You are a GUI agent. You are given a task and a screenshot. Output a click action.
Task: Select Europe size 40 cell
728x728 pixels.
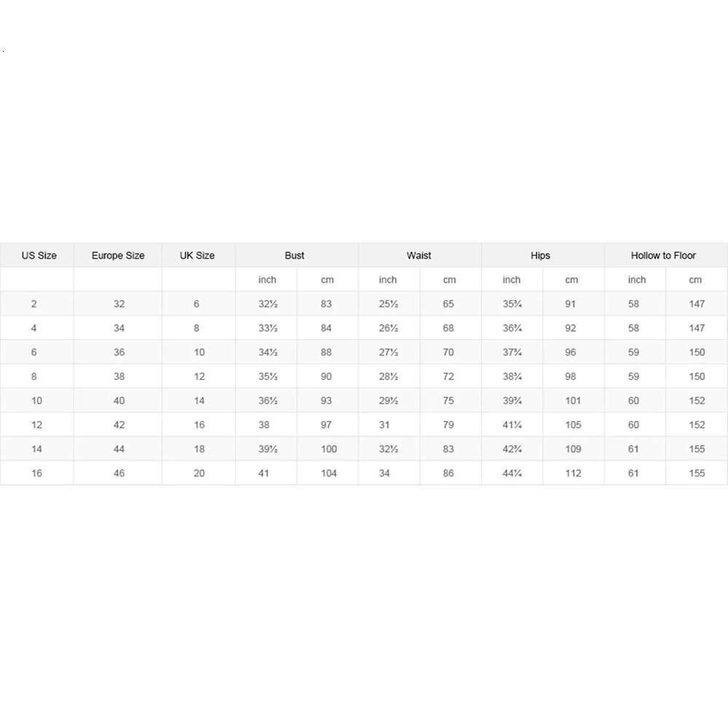coord(119,401)
